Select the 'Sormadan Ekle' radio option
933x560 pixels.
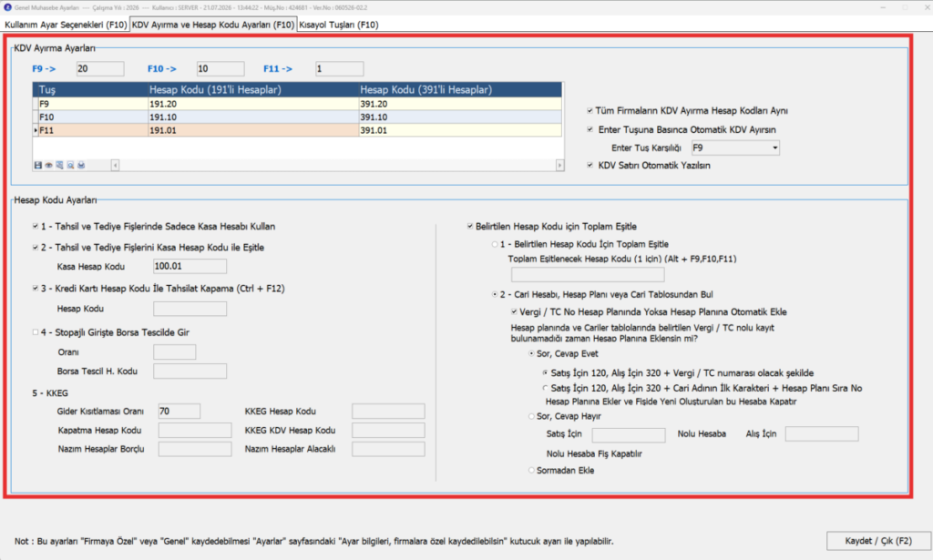click(x=531, y=470)
